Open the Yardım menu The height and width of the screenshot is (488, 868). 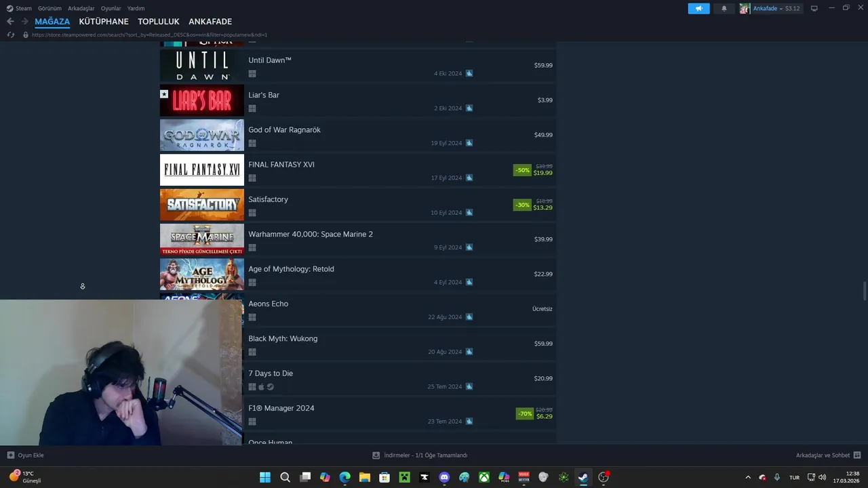point(136,8)
